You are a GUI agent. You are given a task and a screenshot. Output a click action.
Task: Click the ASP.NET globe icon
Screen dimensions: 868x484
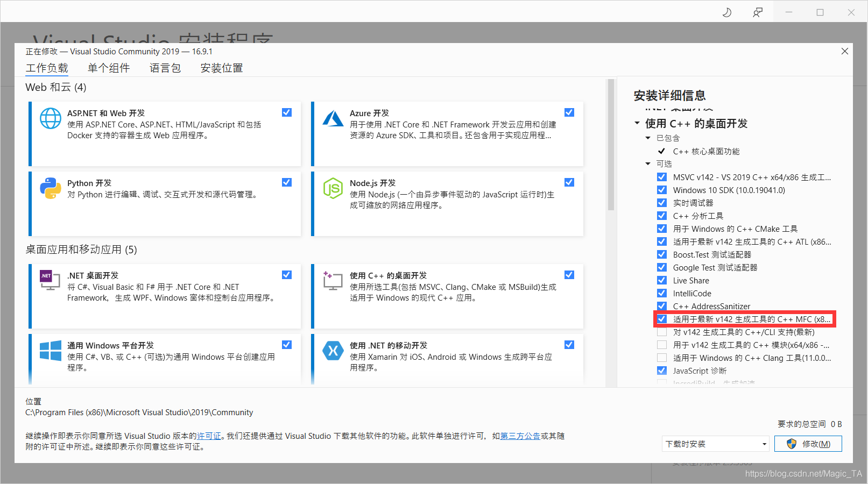pos(51,118)
